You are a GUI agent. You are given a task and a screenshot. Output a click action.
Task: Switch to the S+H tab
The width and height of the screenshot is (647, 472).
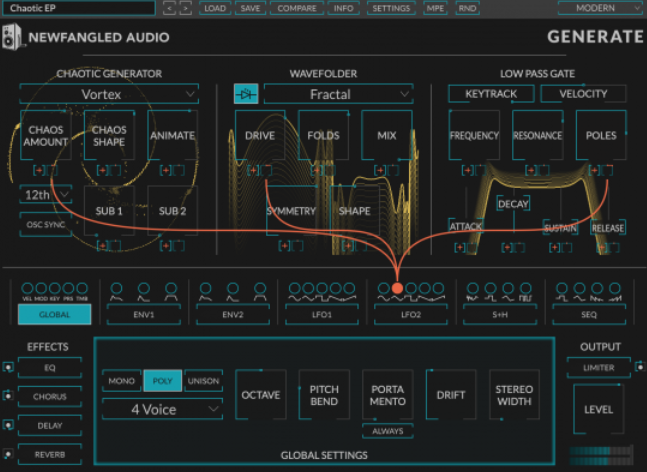coord(500,314)
